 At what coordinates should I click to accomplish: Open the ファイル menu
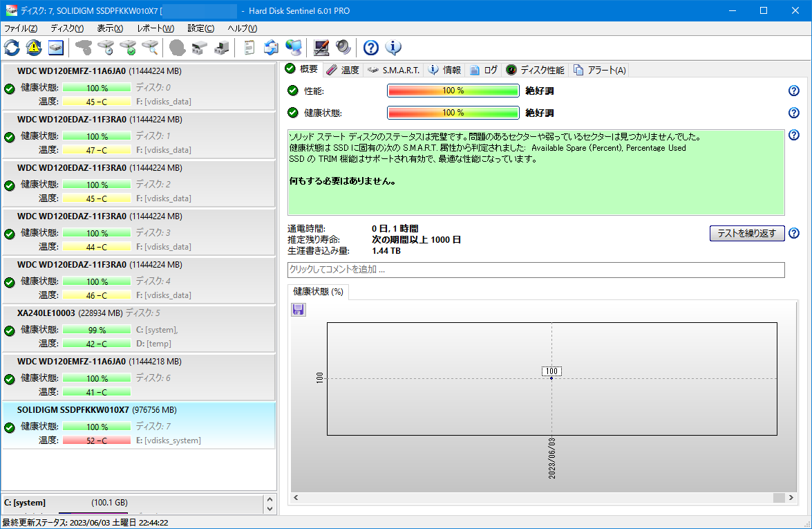(21, 28)
